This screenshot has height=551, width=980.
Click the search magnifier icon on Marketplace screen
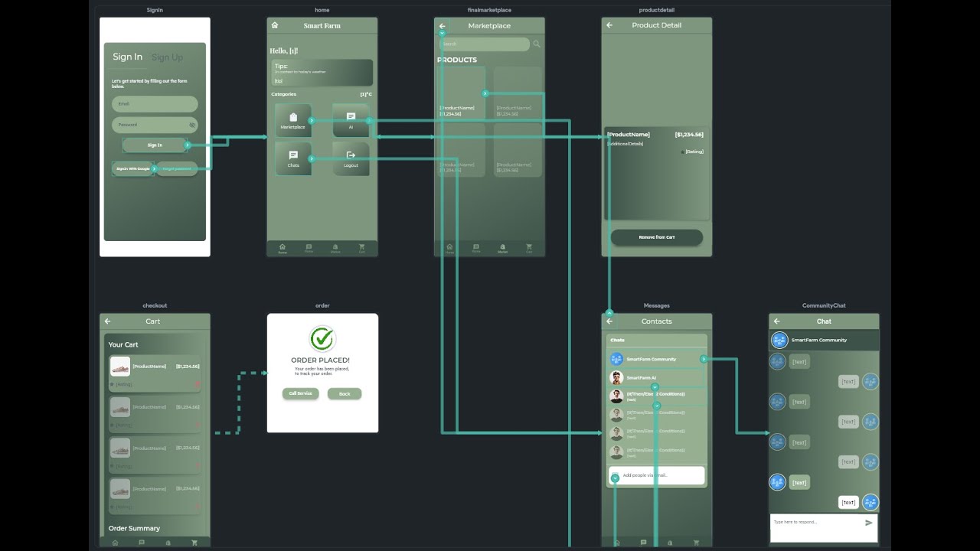(537, 44)
